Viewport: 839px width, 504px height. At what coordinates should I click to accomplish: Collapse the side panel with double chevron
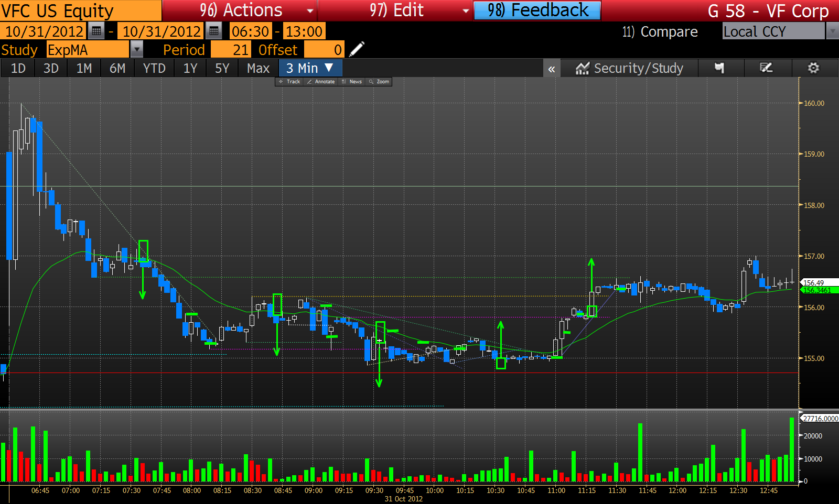[552, 69]
